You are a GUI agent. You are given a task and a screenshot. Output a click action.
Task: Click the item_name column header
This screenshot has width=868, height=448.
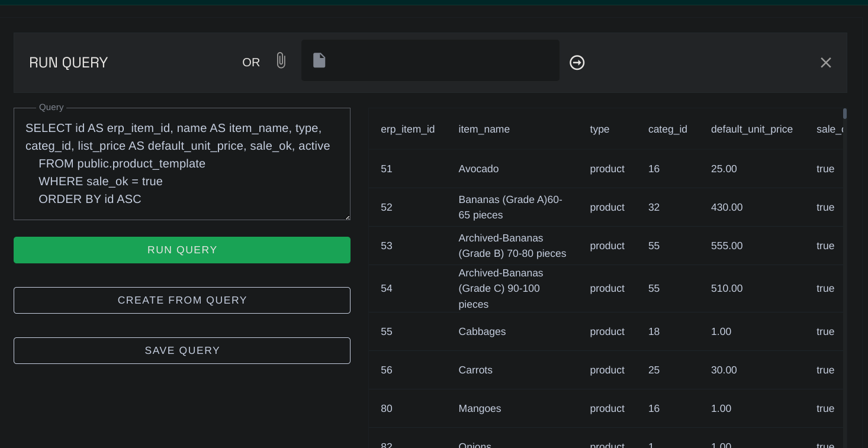coord(484,129)
